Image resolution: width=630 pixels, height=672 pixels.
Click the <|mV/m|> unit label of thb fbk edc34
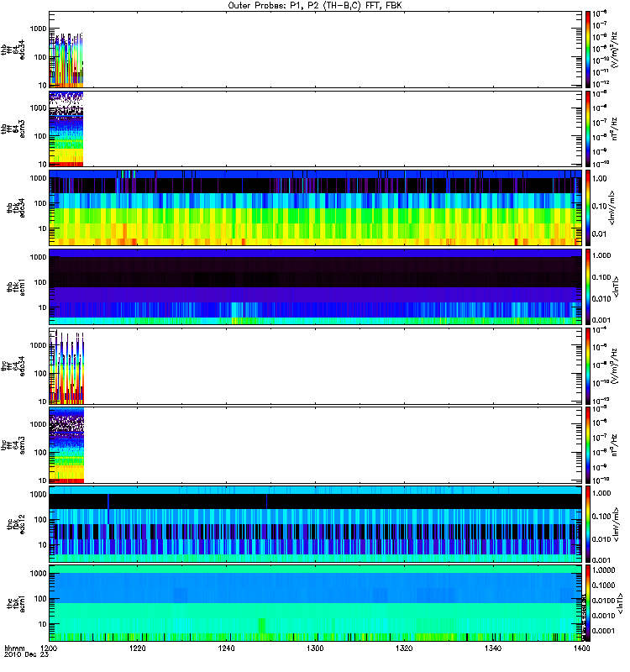click(x=612, y=207)
